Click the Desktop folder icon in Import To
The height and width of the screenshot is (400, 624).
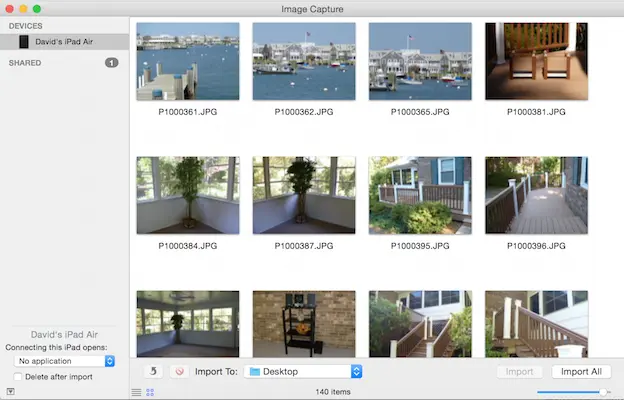click(x=254, y=371)
